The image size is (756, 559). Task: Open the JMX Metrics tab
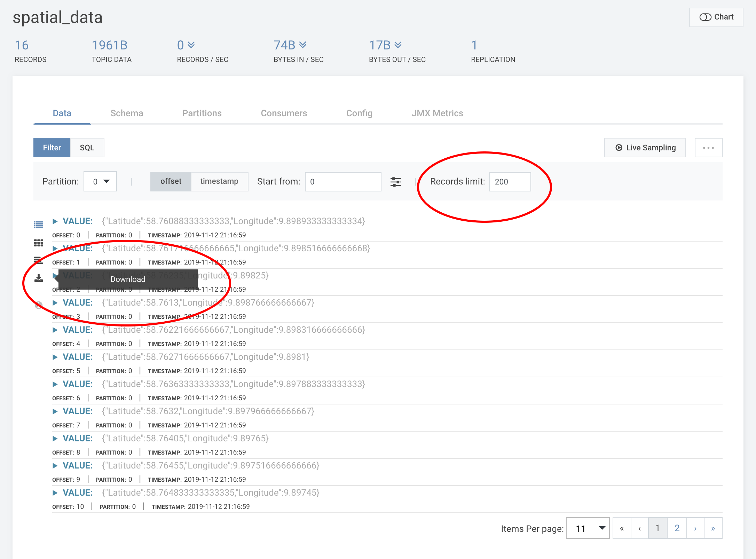coord(437,113)
